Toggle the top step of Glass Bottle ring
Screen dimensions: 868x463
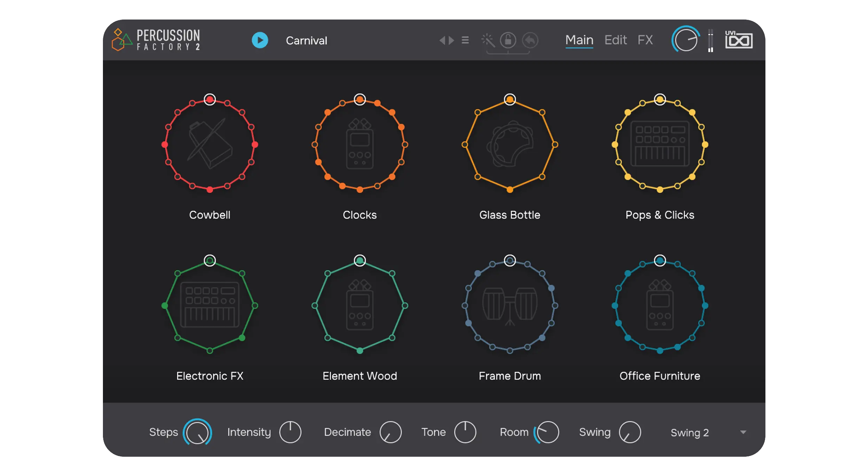click(x=510, y=99)
